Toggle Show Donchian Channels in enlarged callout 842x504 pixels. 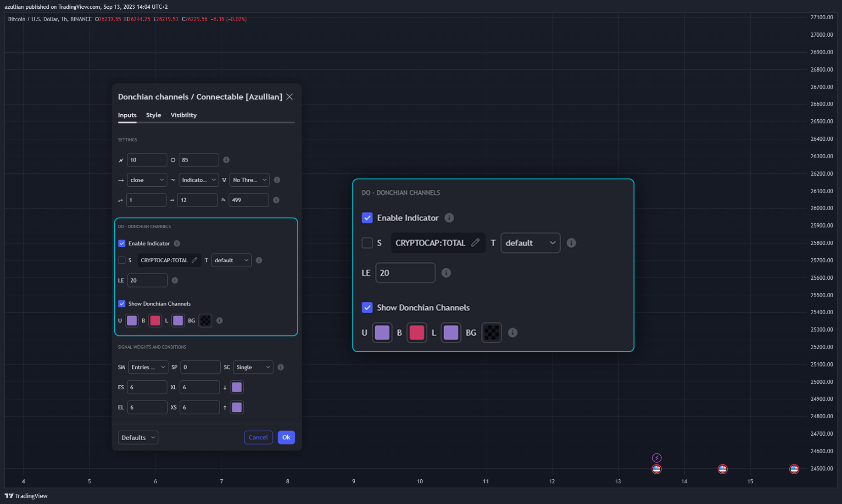(x=367, y=307)
